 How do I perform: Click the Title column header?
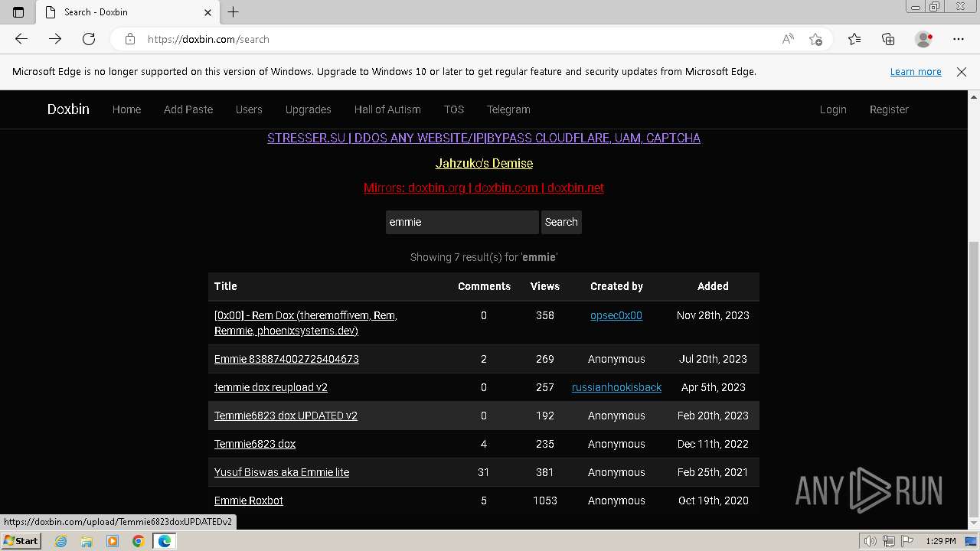225,286
